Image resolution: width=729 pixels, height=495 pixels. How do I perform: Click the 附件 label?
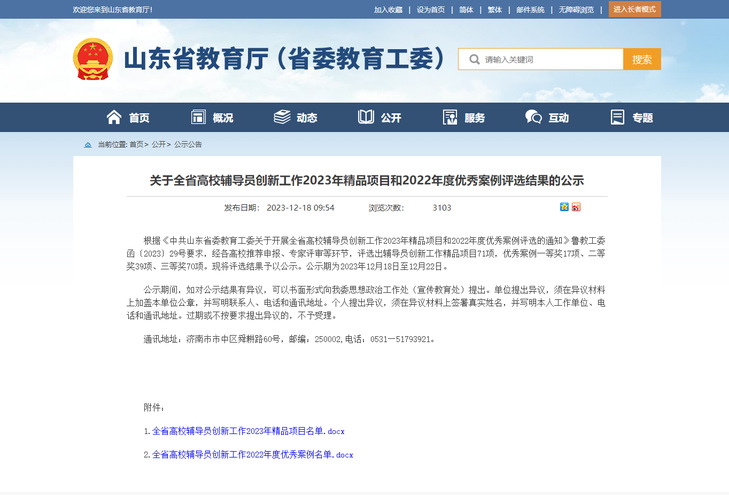pos(154,408)
